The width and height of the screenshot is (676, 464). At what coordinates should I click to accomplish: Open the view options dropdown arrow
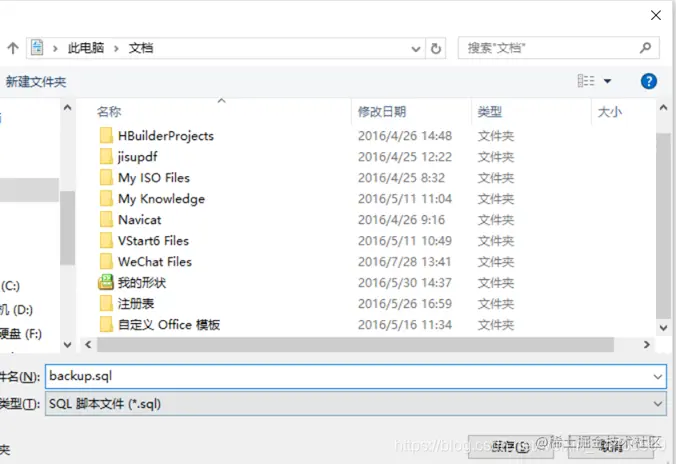point(607,81)
